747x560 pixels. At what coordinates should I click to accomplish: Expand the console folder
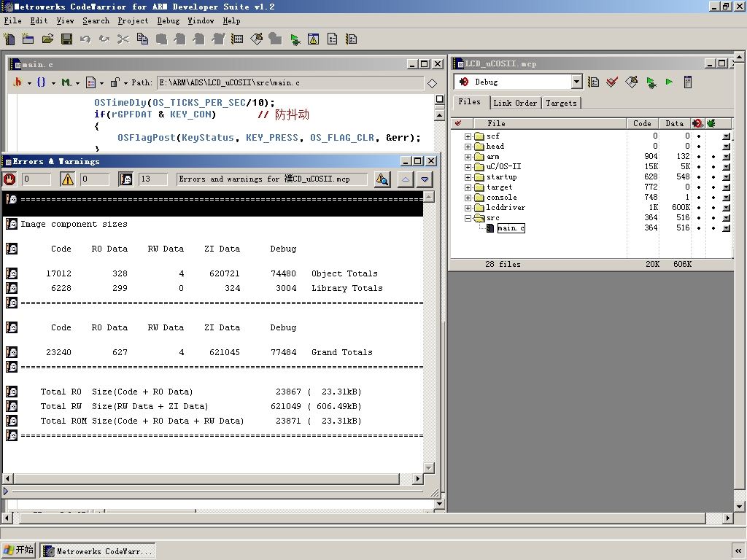click(468, 198)
